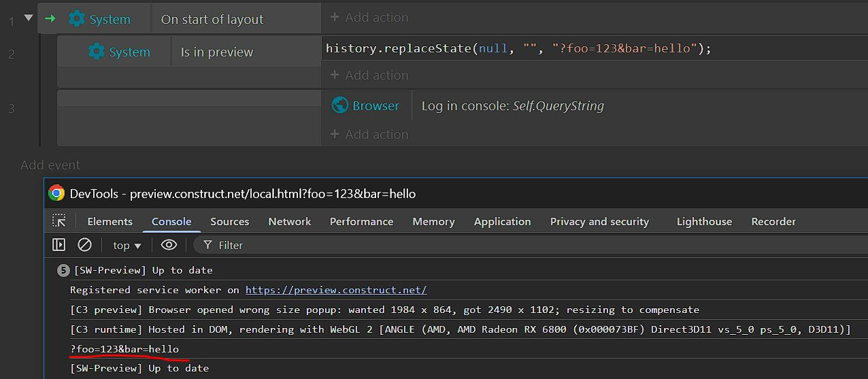
Task: Click the Chrome logo in the DevTools title bar
Action: 56,193
